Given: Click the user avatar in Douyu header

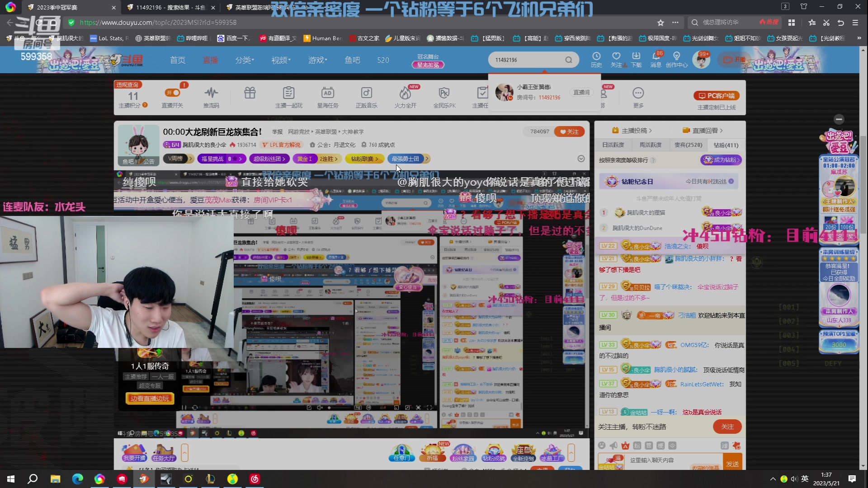Looking at the screenshot, I should click(x=701, y=60).
